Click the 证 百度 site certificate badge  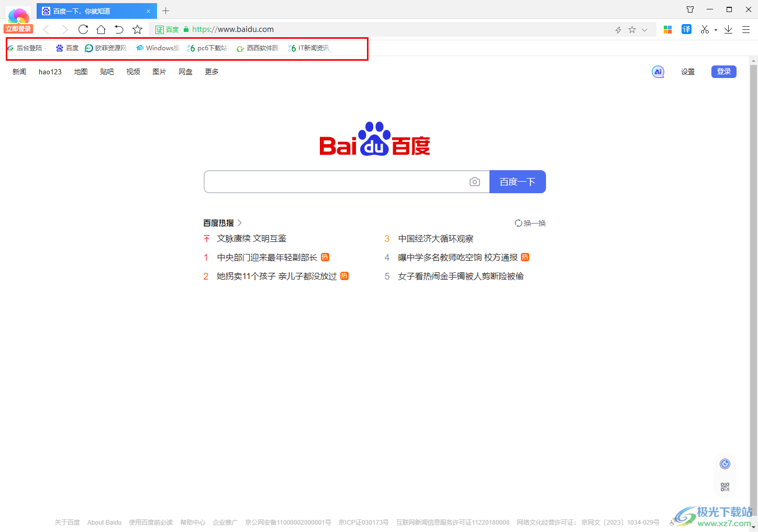point(167,30)
